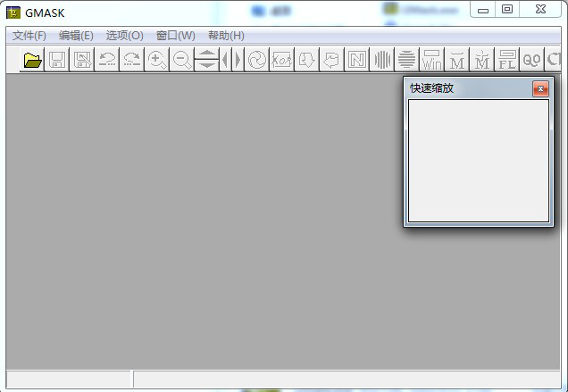Screen dimensions: 568x392
Task: Click the XOR mask toolbar icon
Action: pos(282,60)
